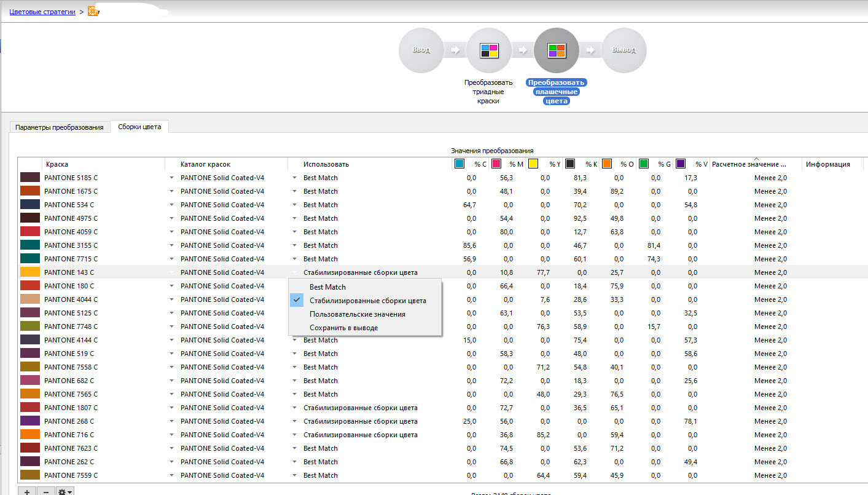Select Best Match in the popup menu
Image resolution: width=868 pixels, height=495 pixels.
[x=327, y=287]
